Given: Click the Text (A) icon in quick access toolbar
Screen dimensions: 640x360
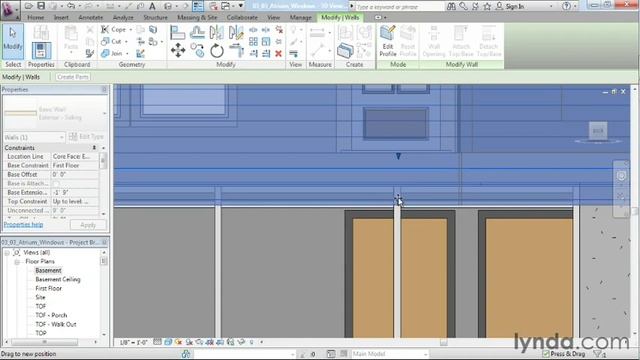Looking at the screenshot, I should 152,6.
